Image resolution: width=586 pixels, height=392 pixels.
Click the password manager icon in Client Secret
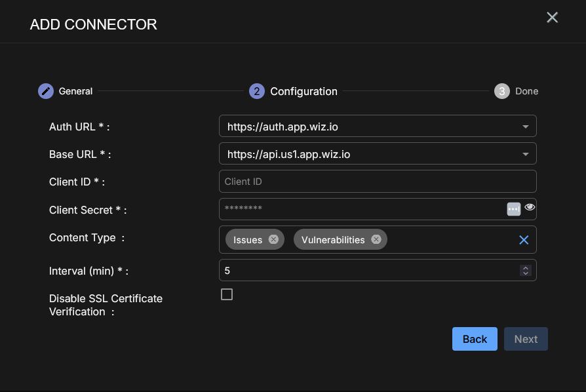point(513,208)
